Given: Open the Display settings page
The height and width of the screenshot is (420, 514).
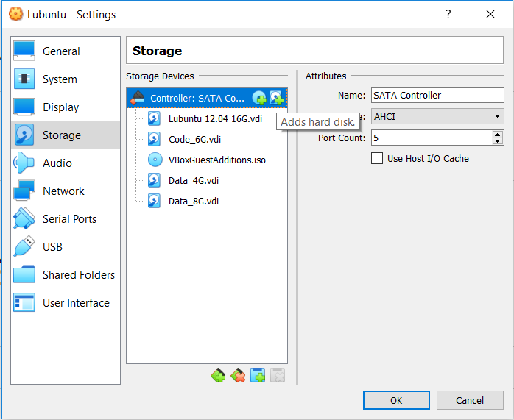Looking at the screenshot, I should 66,107.
